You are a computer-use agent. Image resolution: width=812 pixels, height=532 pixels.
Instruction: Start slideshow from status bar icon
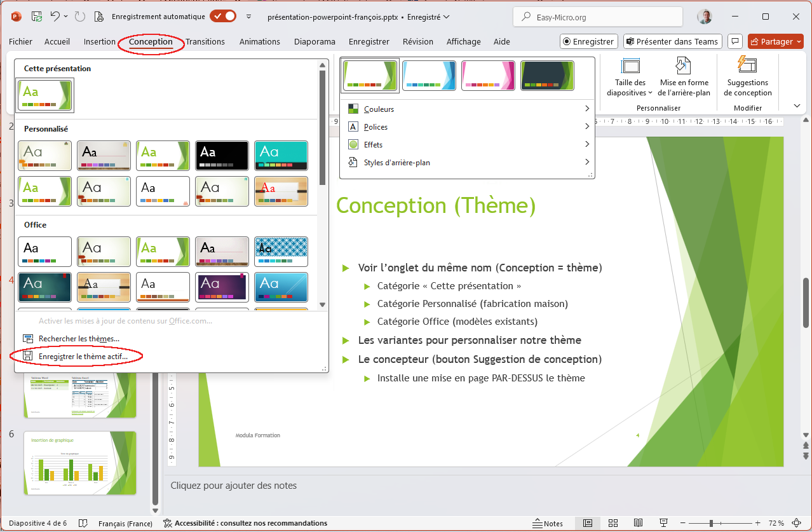coord(663,523)
